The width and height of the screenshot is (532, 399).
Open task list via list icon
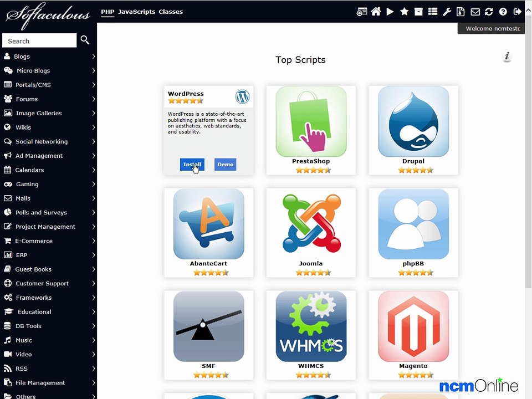(433, 12)
